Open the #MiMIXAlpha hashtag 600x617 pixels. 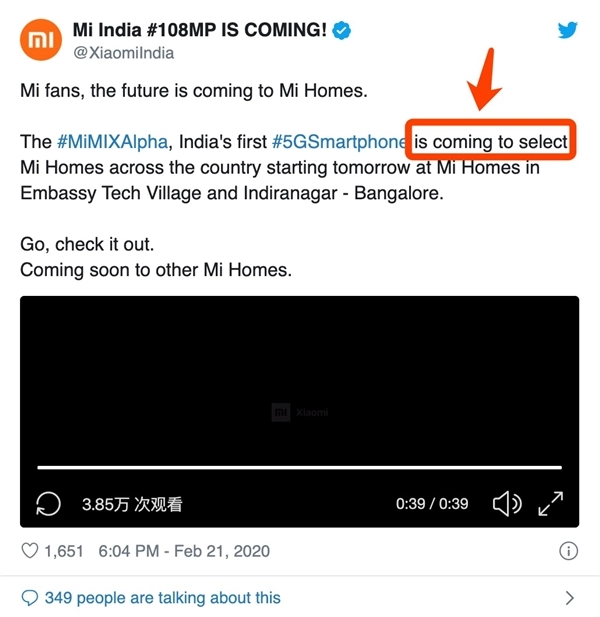113,142
